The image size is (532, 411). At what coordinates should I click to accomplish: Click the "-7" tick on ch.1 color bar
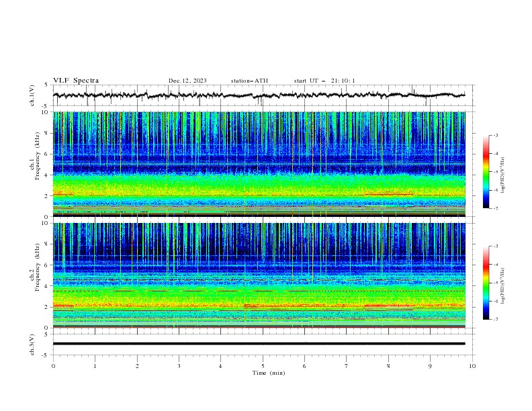pos(495,208)
